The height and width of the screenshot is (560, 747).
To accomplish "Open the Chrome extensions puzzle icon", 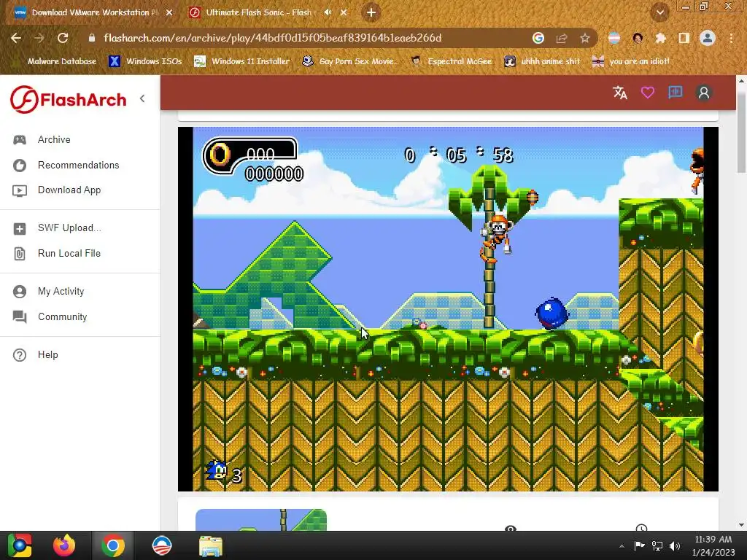I will [660, 38].
